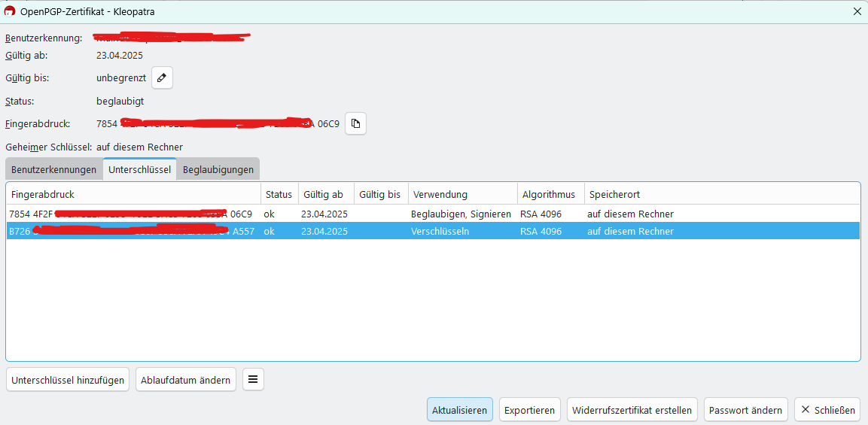Sort by the Verwendung column header
The image size is (868, 425).
463,195
